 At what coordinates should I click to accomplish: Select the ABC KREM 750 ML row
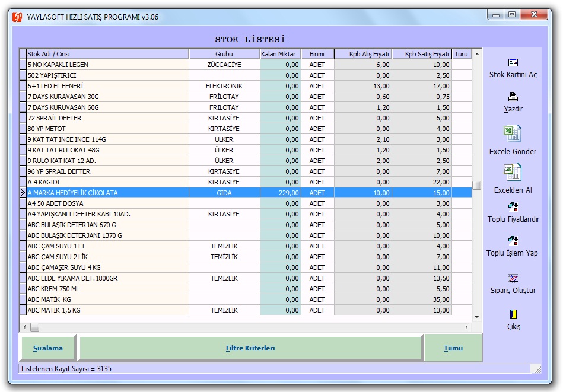pos(246,289)
